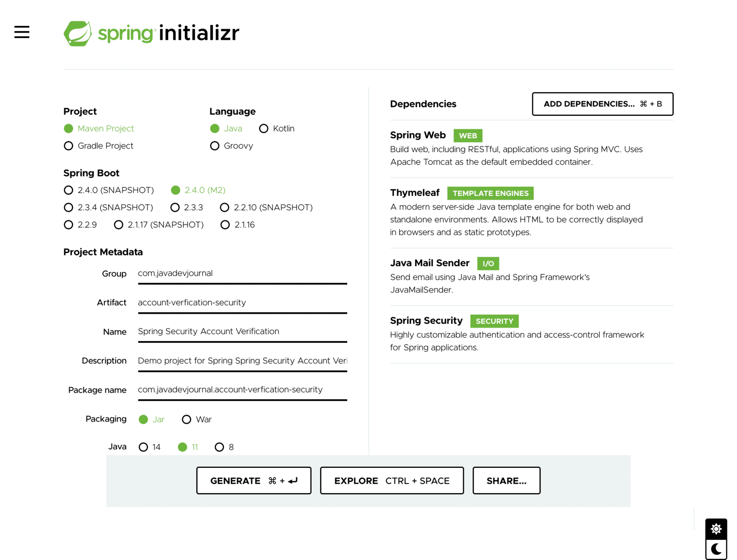Open the hamburger navigation menu
737x560 pixels.
pyautogui.click(x=22, y=32)
